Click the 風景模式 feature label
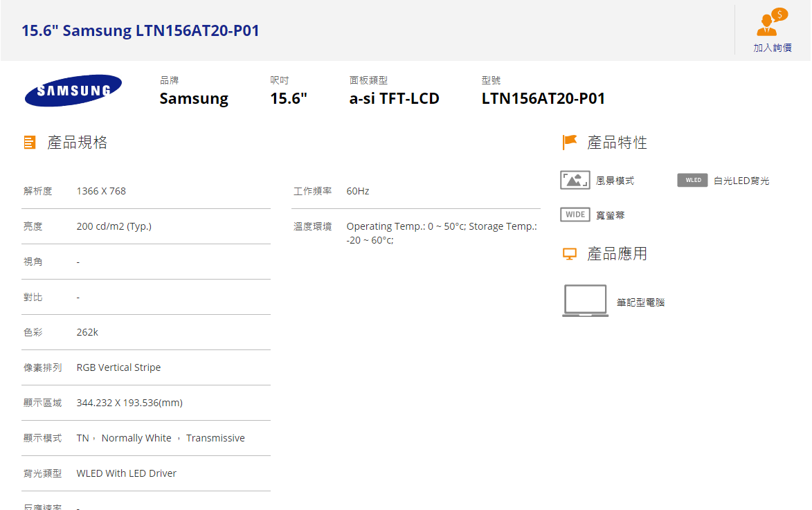This screenshot has width=812, height=510. tap(615, 181)
